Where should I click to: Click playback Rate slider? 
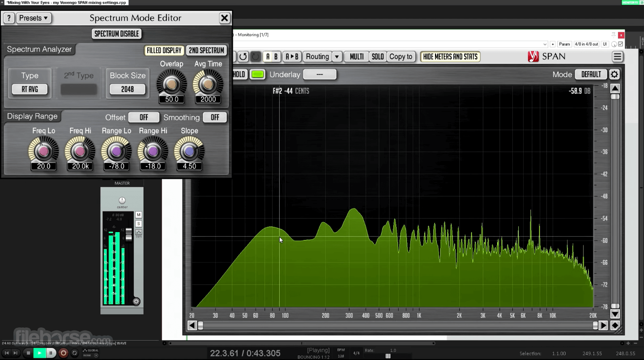[388, 356]
